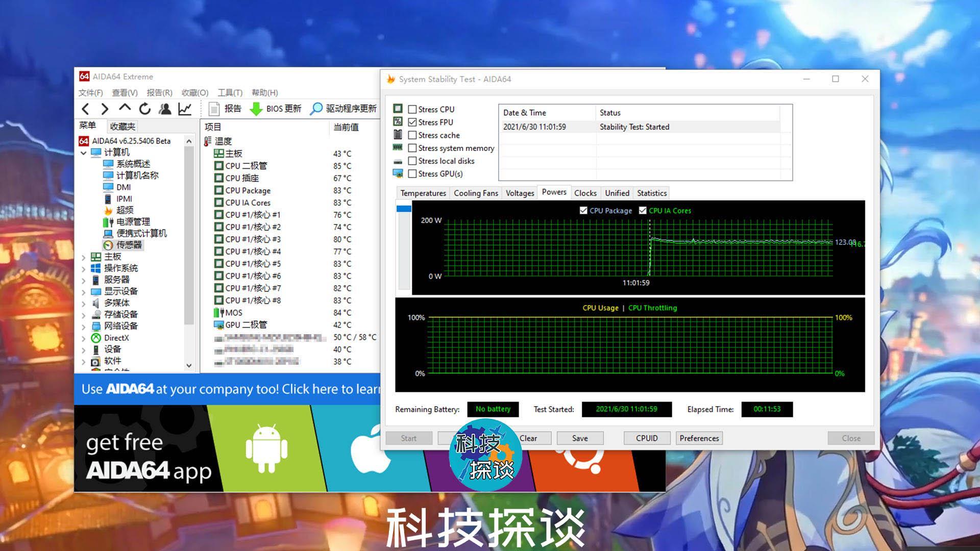Click the AIDA64 company advertisement banner link

coord(228,389)
